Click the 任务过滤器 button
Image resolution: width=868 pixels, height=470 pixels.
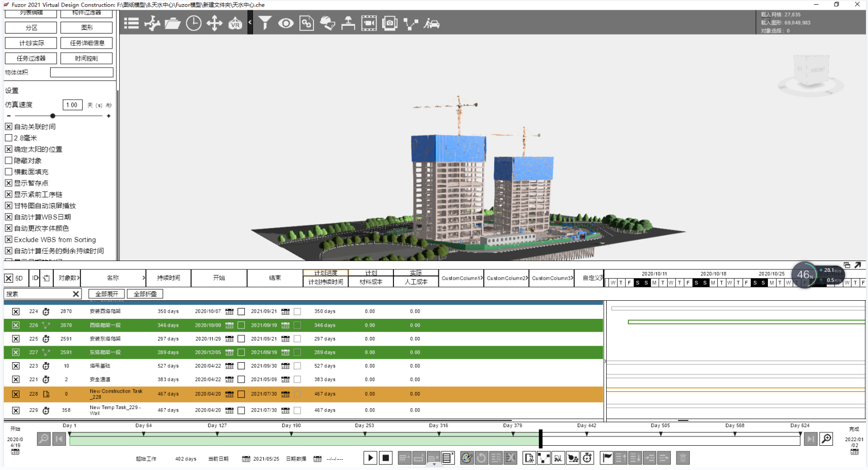tap(31, 58)
